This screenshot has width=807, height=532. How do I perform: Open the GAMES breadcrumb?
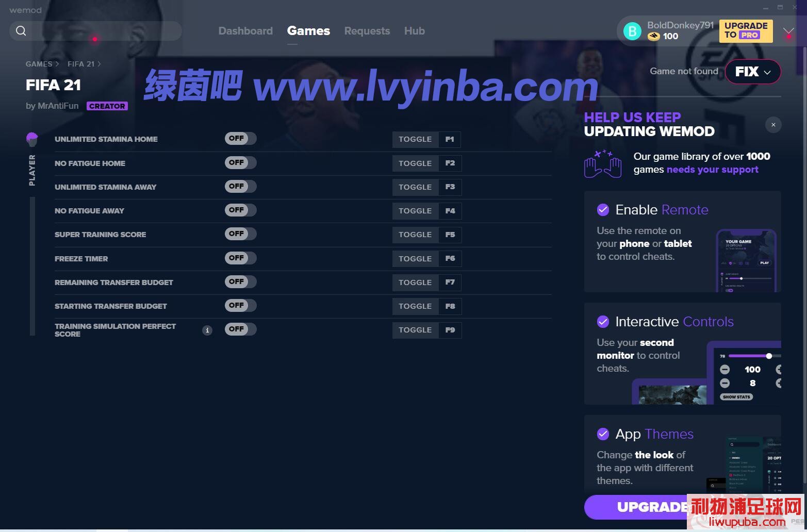pyautogui.click(x=39, y=64)
